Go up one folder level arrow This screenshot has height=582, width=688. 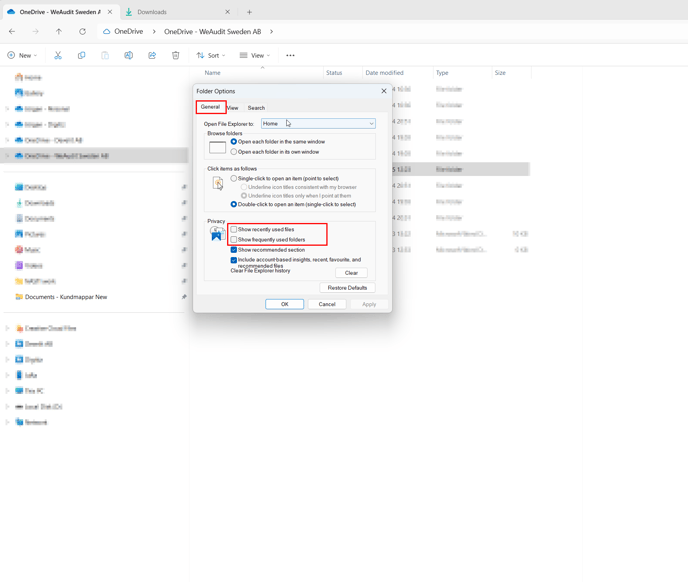pos(59,32)
